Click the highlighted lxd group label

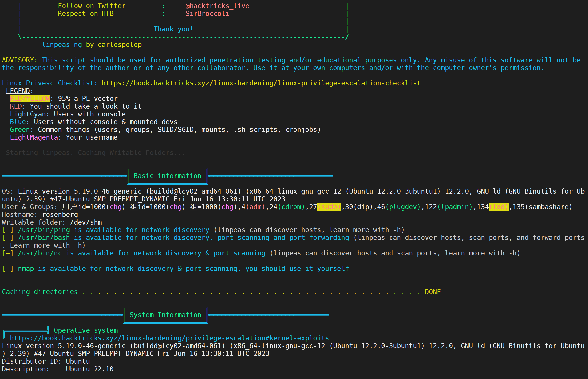[x=498, y=207]
